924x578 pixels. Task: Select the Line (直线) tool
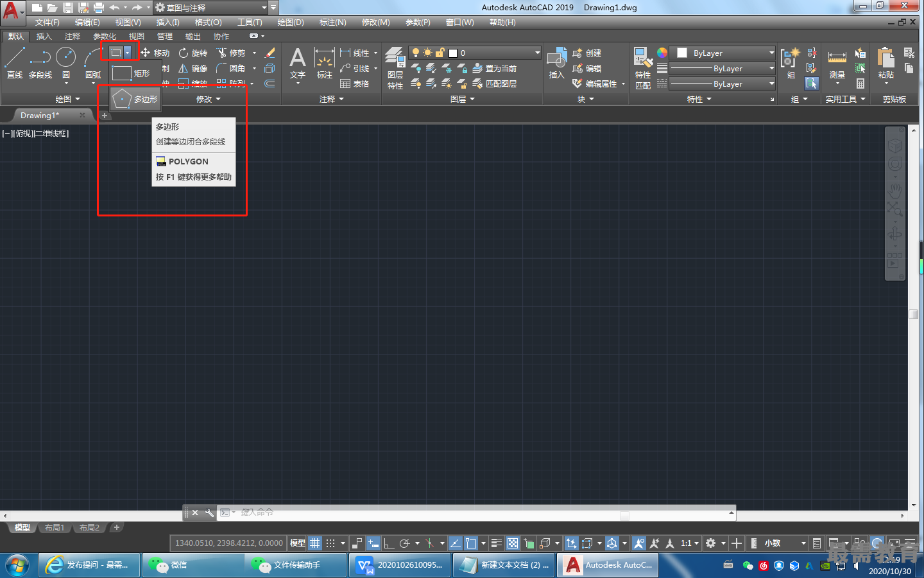(x=15, y=62)
